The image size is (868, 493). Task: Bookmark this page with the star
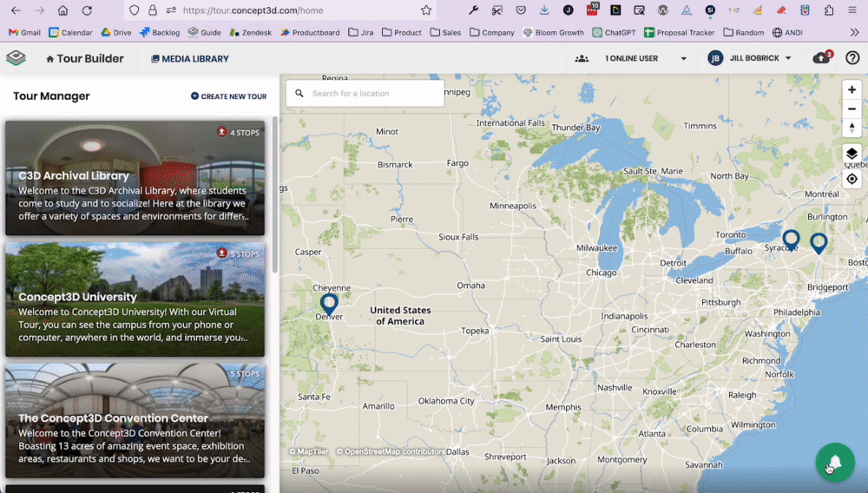point(425,10)
